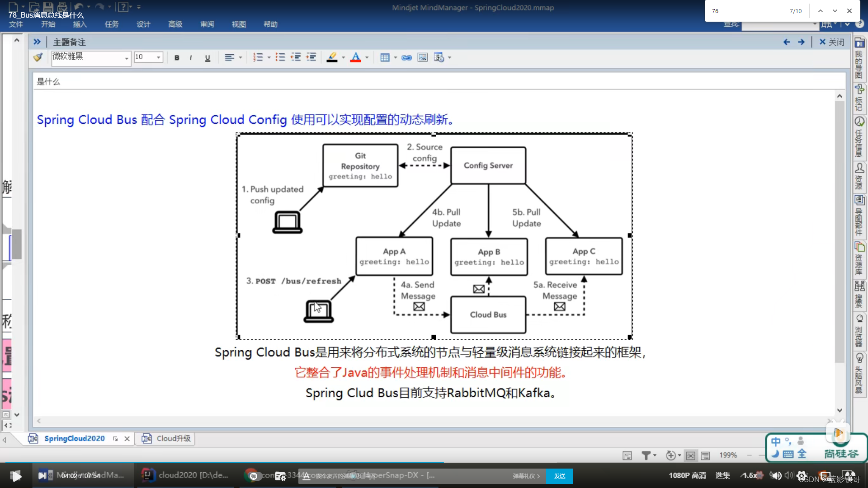
Task: Click next search result arrow in find box
Action: [835, 11]
